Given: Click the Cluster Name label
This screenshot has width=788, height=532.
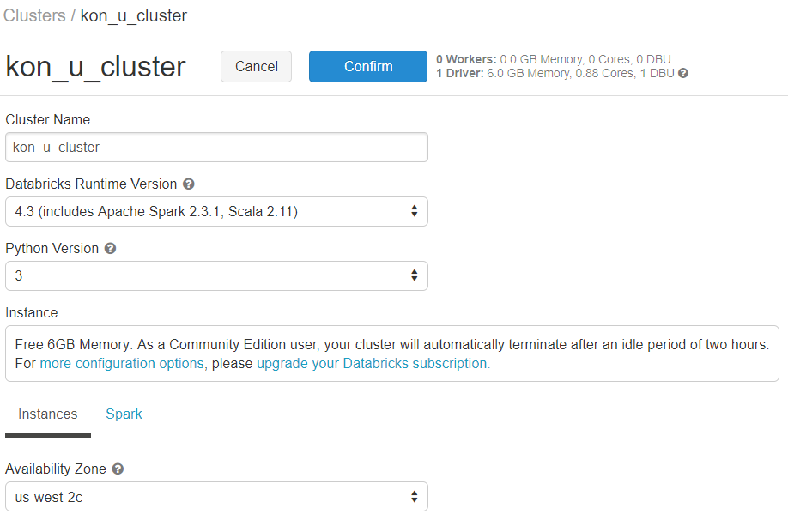Looking at the screenshot, I should (x=48, y=119).
